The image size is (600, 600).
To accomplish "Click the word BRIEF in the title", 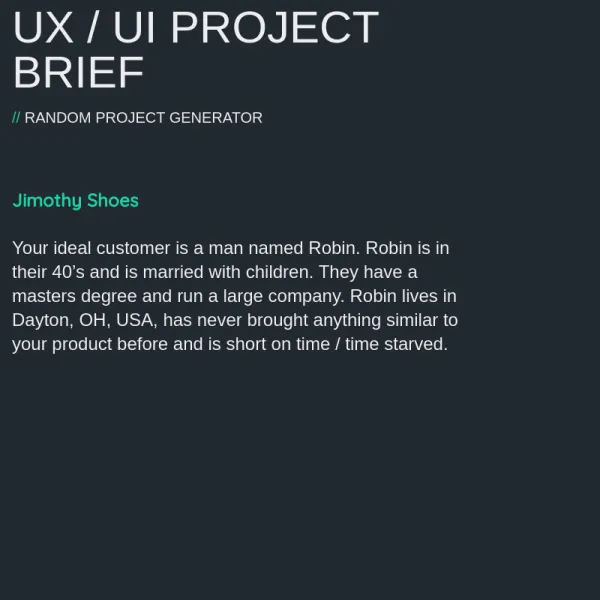I will coord(78,73).
